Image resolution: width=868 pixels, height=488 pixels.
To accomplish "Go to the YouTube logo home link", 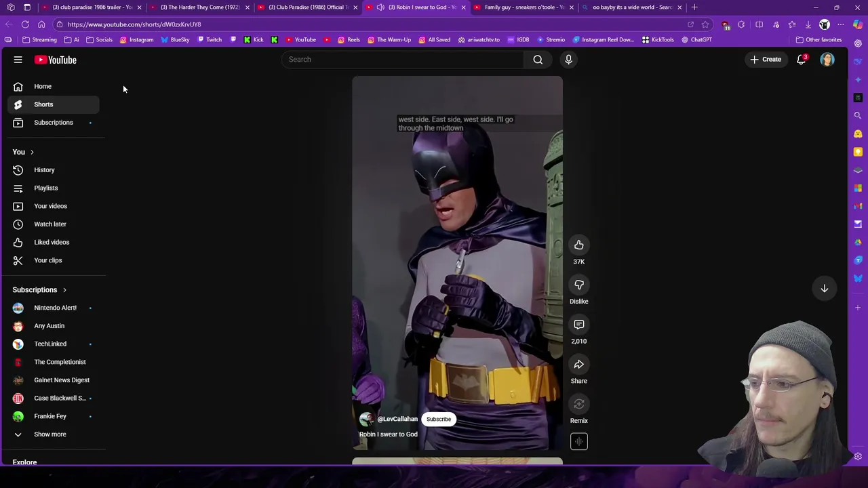I will pyautogui.click(x=56, y=60).
